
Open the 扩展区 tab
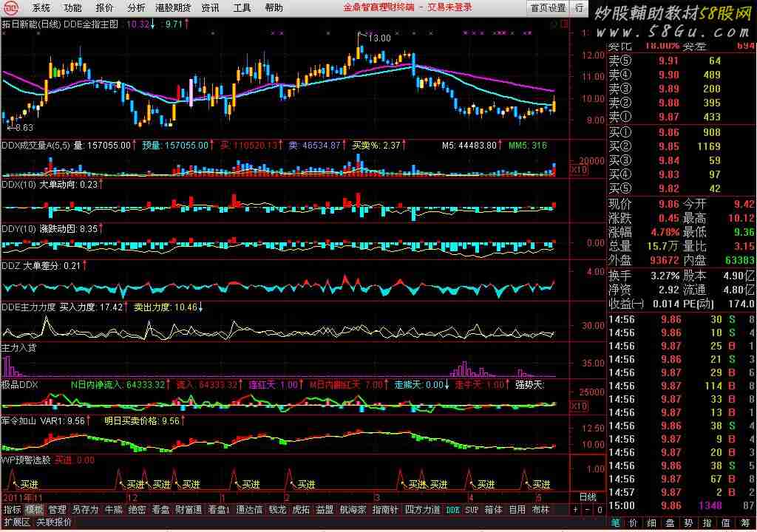click(17, 522)
